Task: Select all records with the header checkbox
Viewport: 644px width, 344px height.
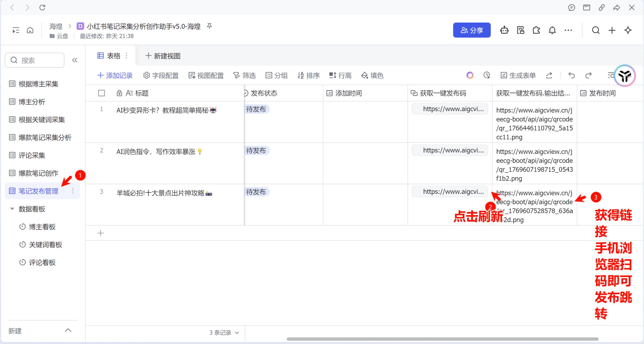Action: [x=102, y=93]
